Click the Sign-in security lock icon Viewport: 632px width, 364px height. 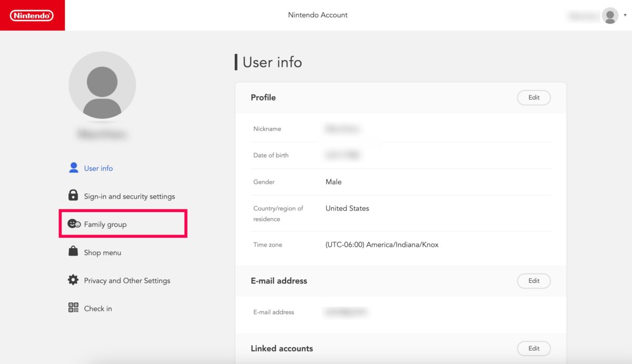click(x=73, y=195)
